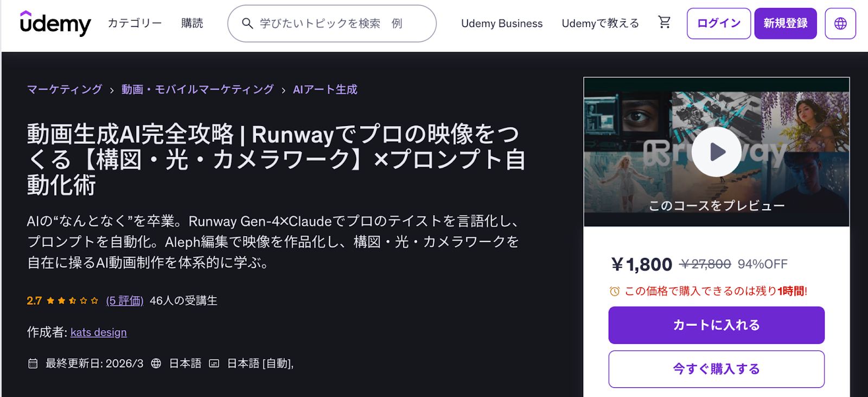Screen dimensions: 868x397
Task: Click the closed captions icon
Action: 214,363
